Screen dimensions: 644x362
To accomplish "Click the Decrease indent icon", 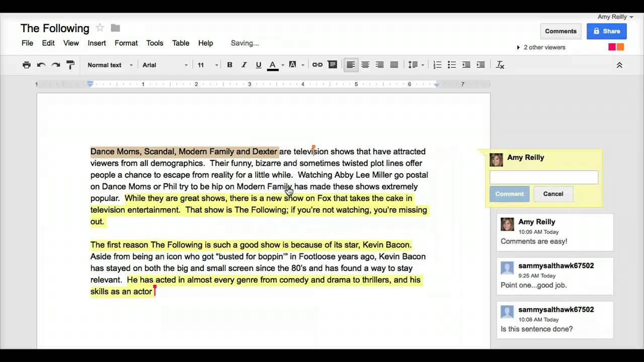I will pyautogui.click(x=466, y=65).
